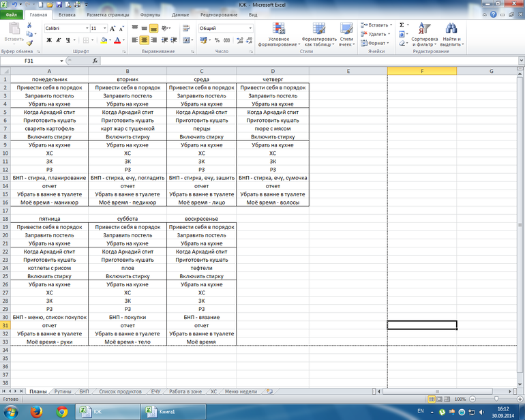The image size is (525, 420).
Task: Toggle bold formatting
Action: coord(49,40)
